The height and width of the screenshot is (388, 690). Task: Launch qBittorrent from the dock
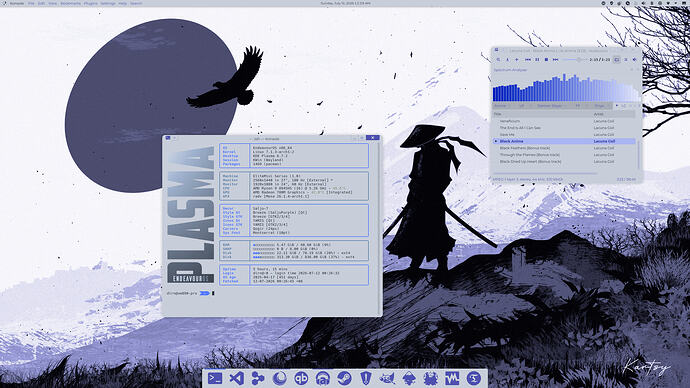(x=301, y=378)
